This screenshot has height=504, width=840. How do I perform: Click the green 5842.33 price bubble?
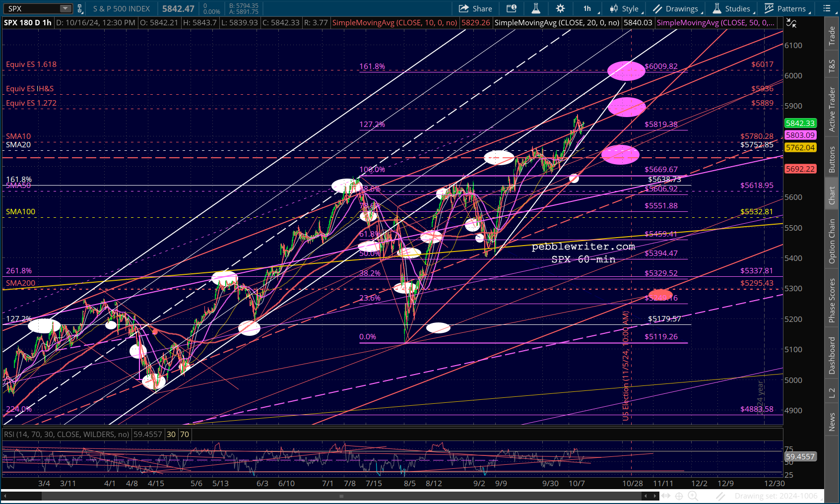pyautogui.click(x=800, y=124)
